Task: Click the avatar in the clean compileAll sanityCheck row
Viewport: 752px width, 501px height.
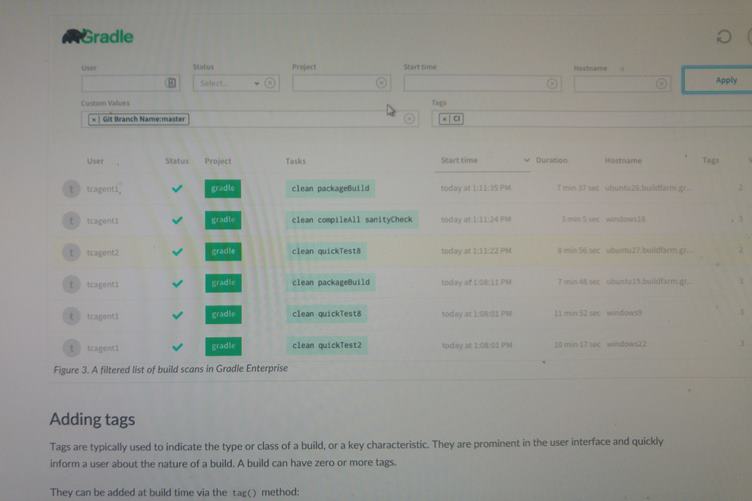Action: coord(71,221)
